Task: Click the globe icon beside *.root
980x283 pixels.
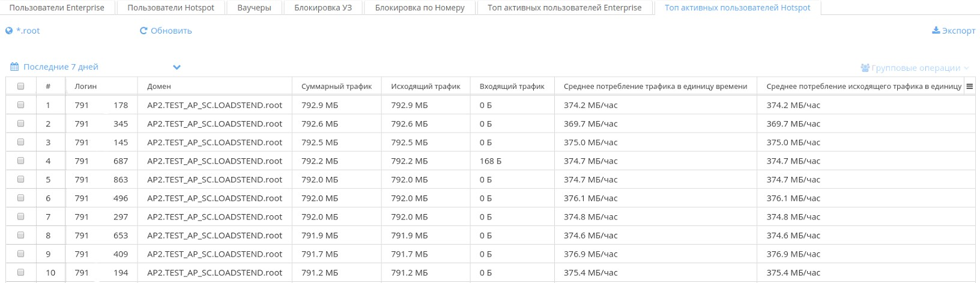Action: 9,31
